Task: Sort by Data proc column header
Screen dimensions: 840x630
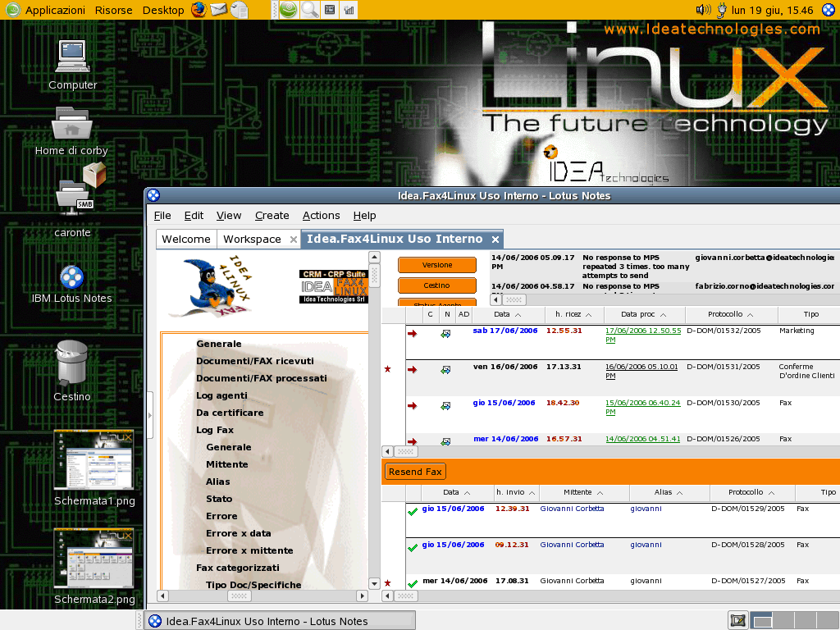Action: pyautogui.click(x=644, y=314)
